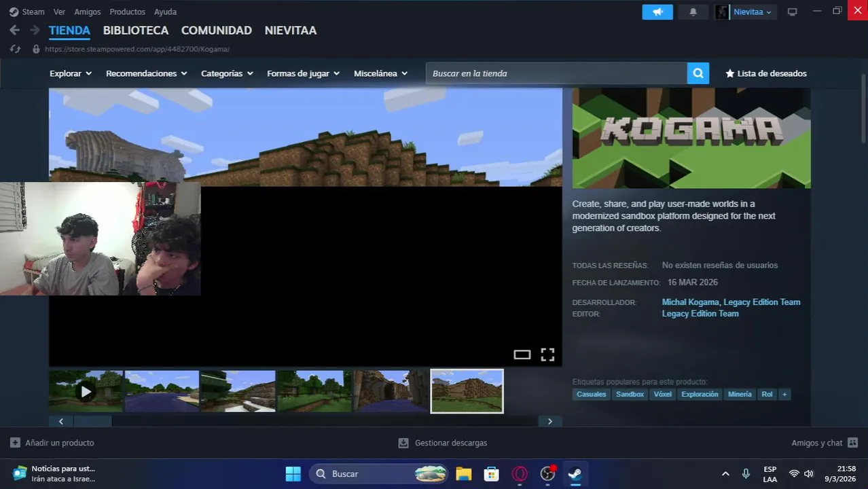Play the trailer thumbnail
868x489 pixels.
(x=86, y=391)
